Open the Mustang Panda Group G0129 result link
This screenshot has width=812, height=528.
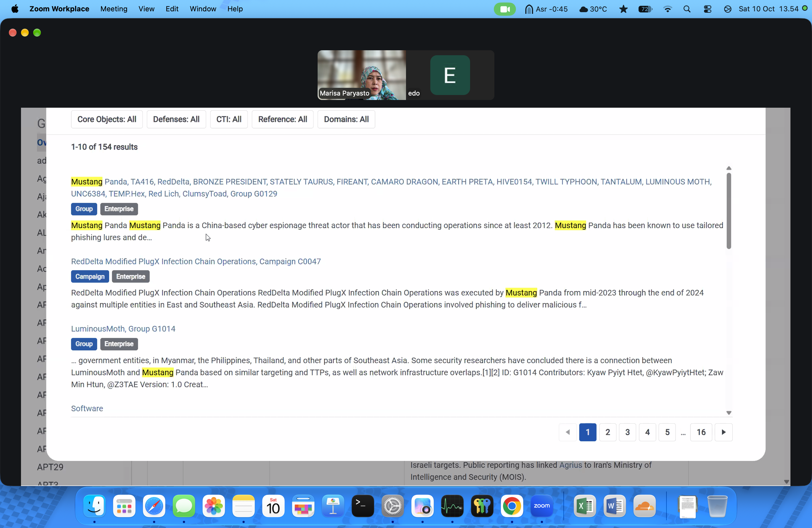391,188
